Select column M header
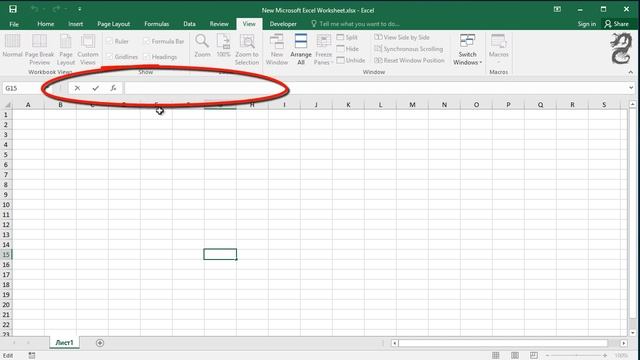640x360 pixels. pyautogui.click(x=412, y=105)
